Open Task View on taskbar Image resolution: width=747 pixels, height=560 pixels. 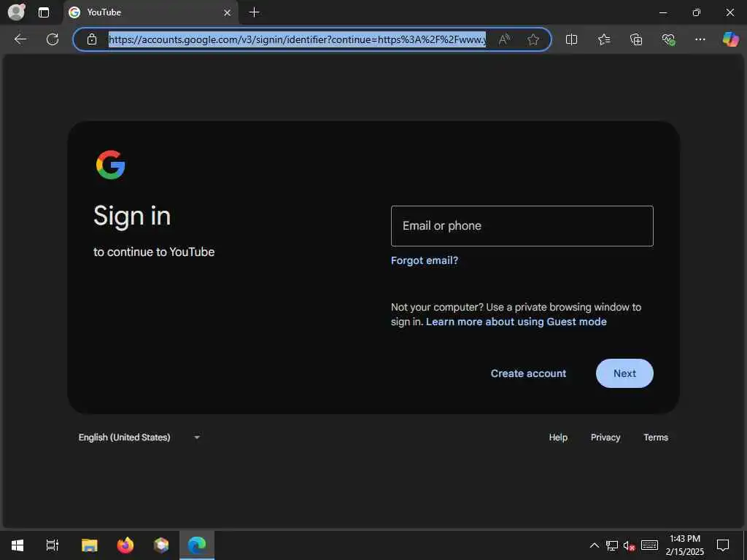(x=52, y=545)
